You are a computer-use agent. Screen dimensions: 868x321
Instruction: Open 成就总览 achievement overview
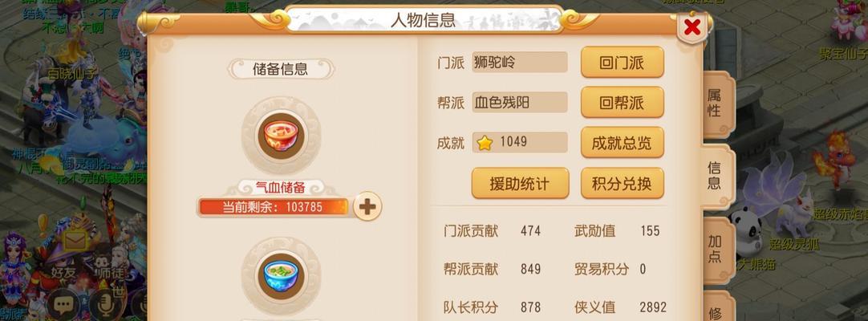[623, 143]
